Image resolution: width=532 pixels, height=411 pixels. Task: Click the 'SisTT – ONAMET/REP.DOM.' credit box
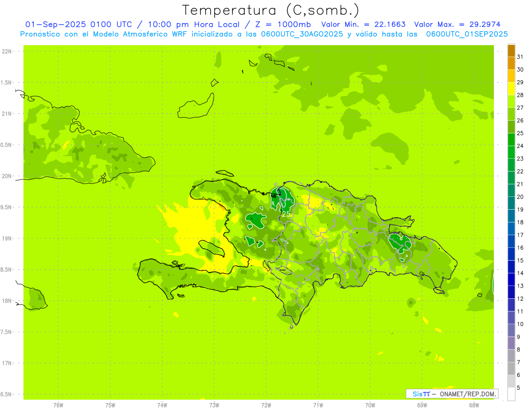[x=452, y=394]
